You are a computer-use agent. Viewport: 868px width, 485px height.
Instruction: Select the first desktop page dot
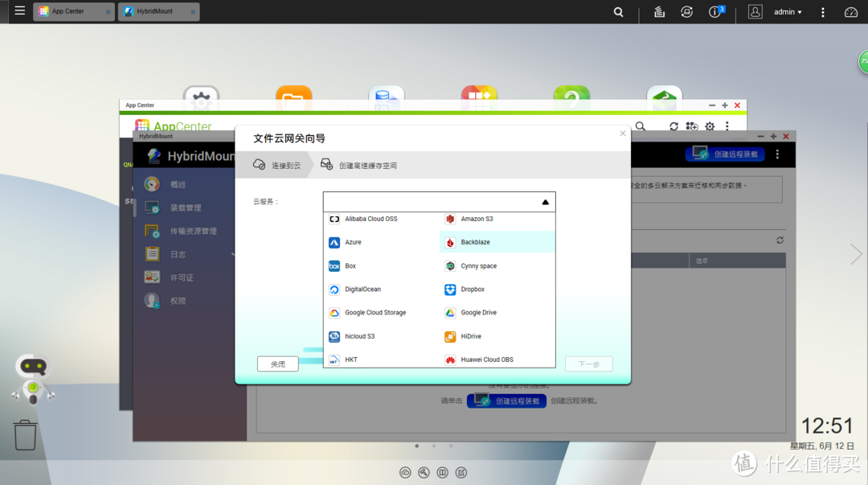(x=417, y=446)
